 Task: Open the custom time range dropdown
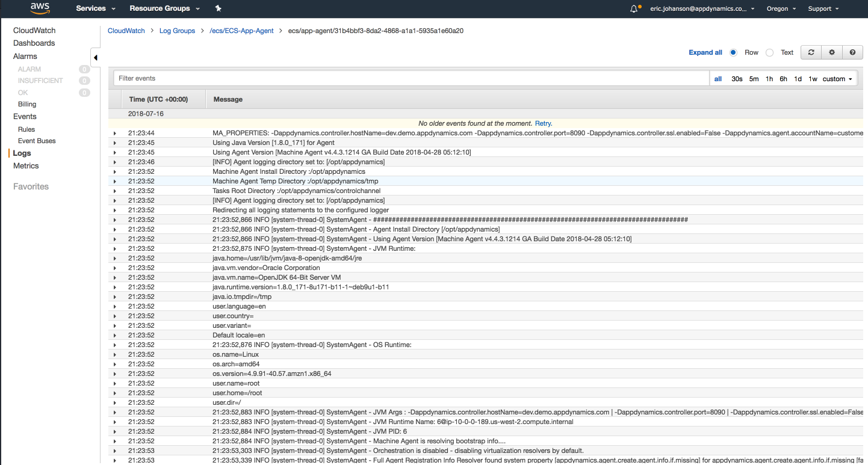tap(837, 79)
